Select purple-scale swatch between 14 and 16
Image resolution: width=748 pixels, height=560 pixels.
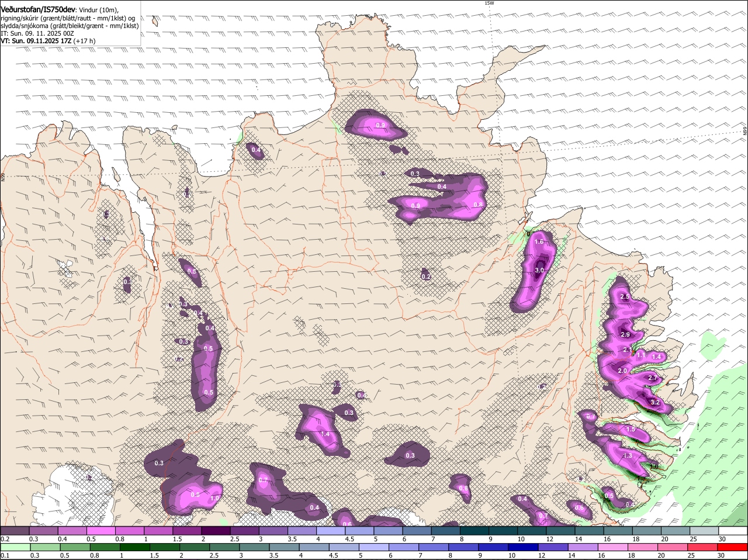(x=590, y=531)
